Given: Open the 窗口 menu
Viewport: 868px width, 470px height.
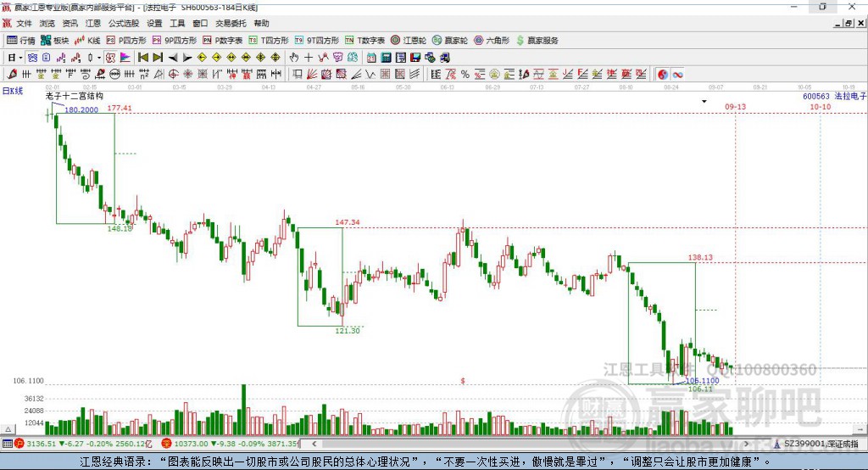Looking at the screenshot, I should [200, 23].
